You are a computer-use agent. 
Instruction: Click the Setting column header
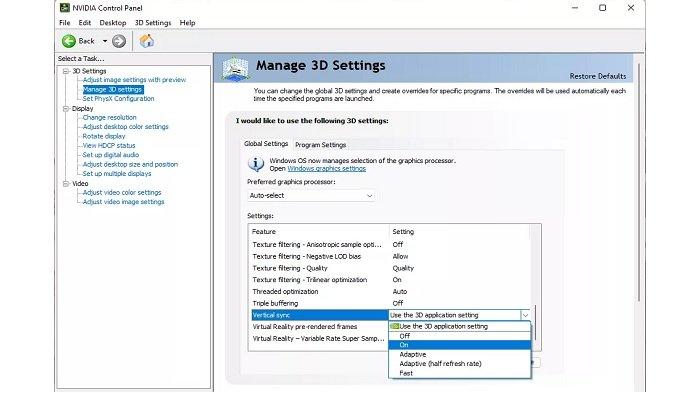point(459,232)
